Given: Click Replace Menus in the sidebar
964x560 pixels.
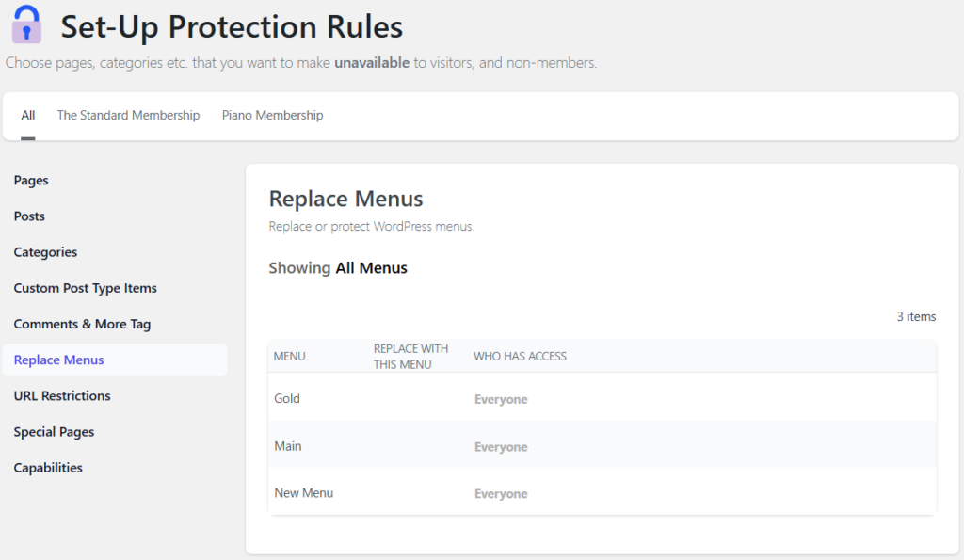Looking at the screenshot, I should click(x=58, y=360).
